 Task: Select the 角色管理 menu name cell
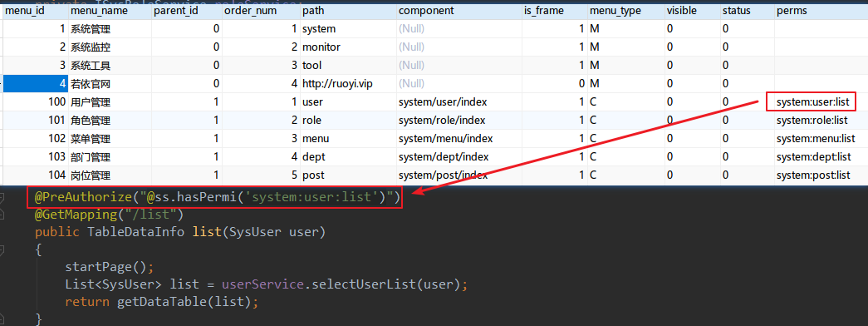(110, 121)
